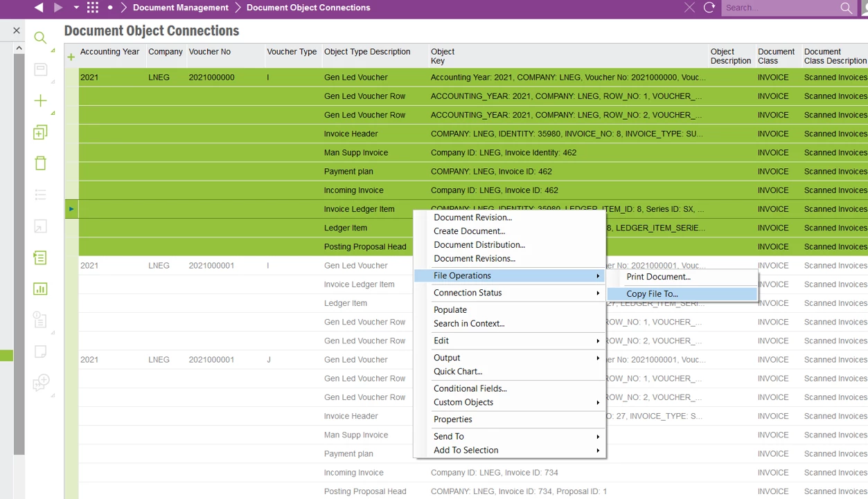Collapse the left panel with the X control
Viewport: 868px width, 499px height.
pos(16,30)
